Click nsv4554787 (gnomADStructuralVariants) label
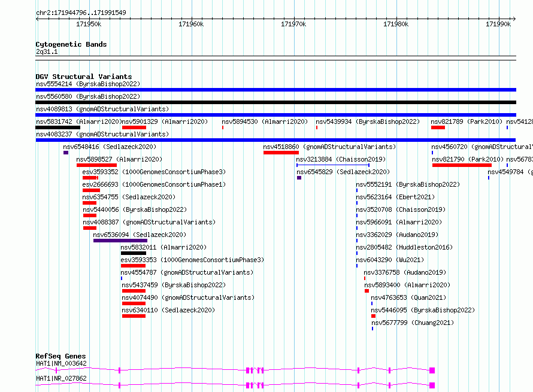The height and width of the screenshot is (392, 533). click(x=187, y=272)
